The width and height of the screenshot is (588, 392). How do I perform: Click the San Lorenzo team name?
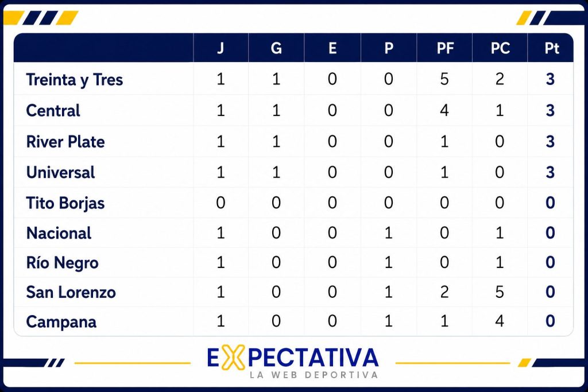[71, 292]
